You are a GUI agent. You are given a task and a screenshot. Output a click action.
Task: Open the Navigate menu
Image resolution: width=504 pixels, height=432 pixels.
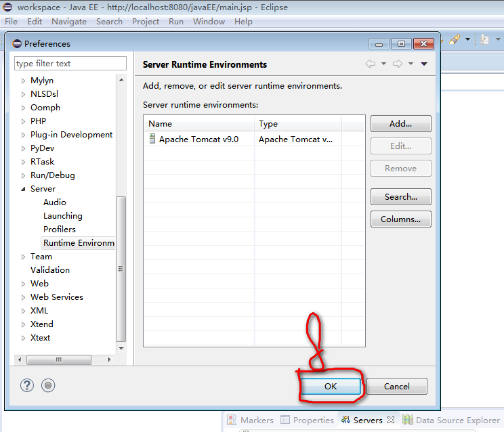tap(69, 21)
